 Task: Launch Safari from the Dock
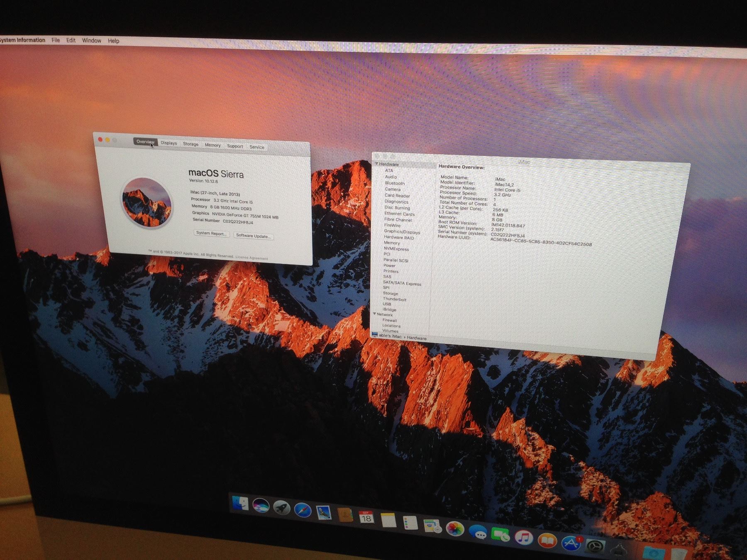click(303, 509)
